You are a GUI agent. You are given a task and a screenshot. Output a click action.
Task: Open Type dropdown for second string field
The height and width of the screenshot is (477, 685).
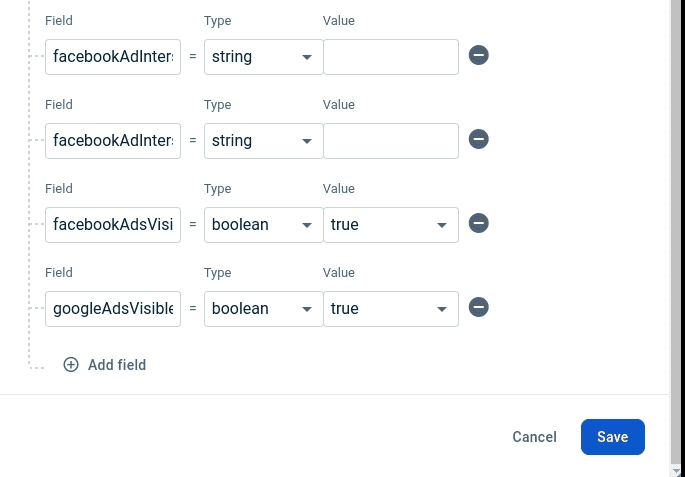click(263, 141)
